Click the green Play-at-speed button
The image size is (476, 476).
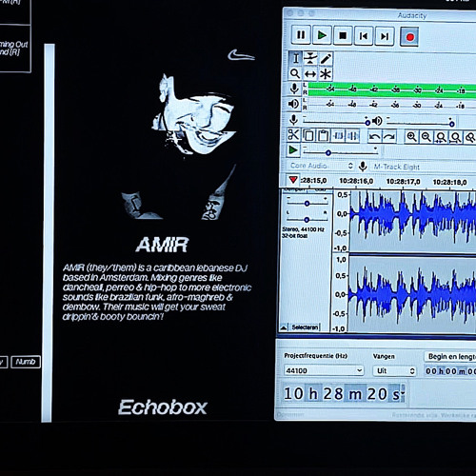tap(293, 150)
